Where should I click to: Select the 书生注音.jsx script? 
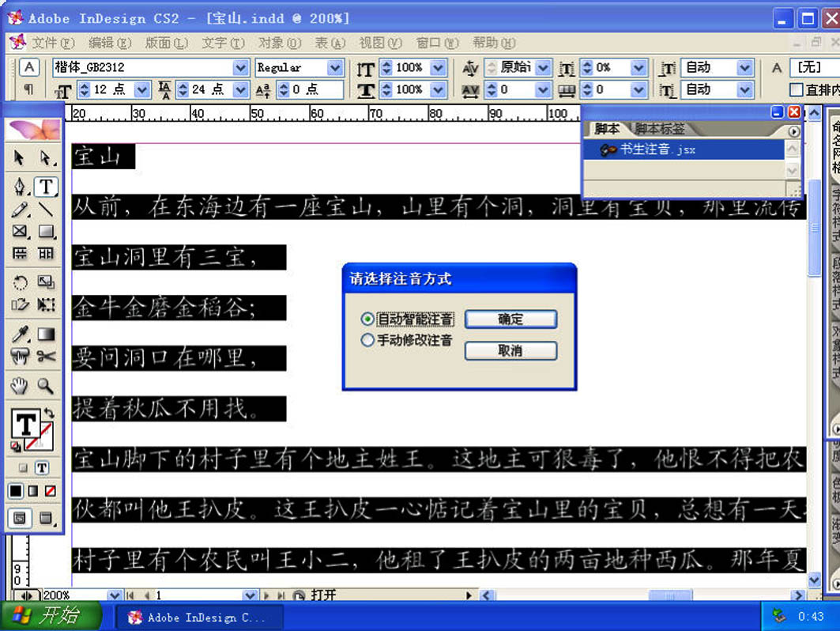click(684, 149)
